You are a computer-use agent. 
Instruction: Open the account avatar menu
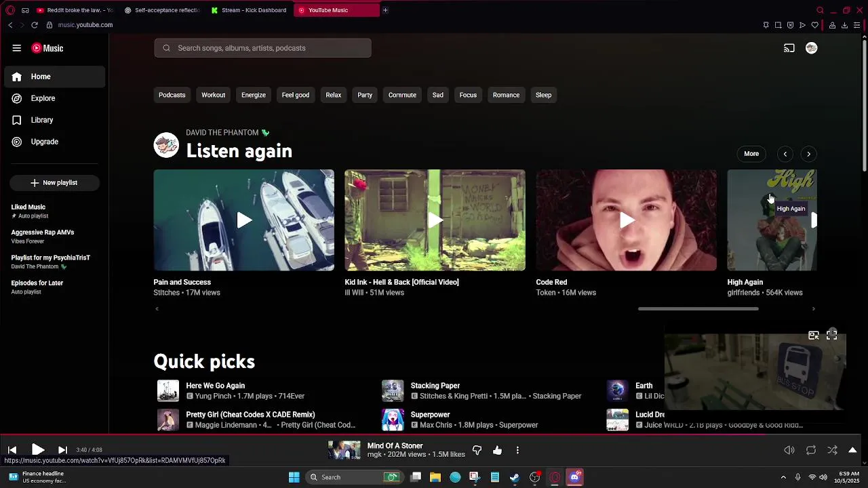[811, 48]
